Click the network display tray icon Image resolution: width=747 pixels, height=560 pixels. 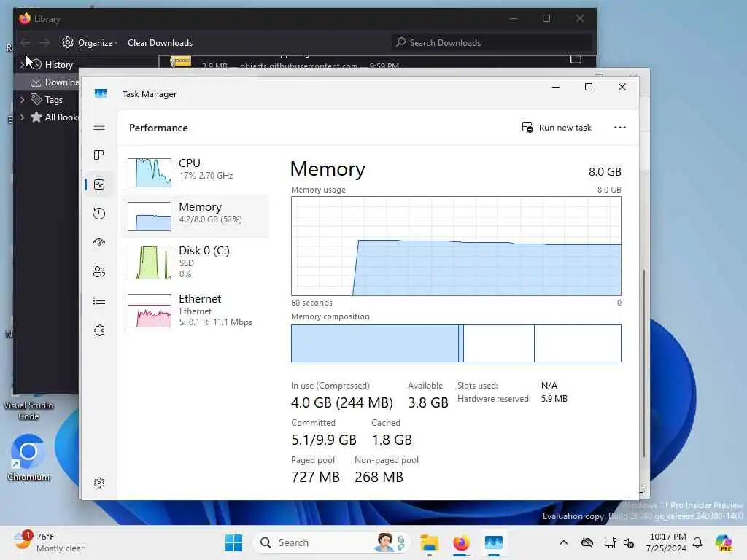(610, 542)
